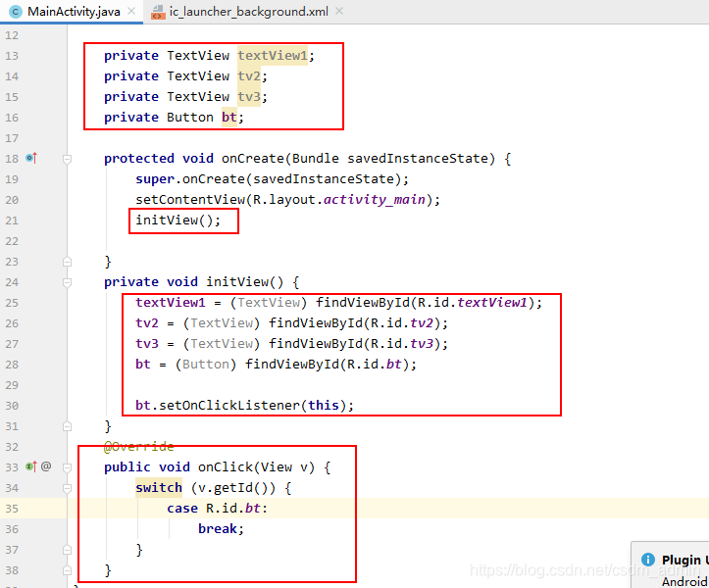Image resolution: width=709 pixels, height=588 pixels.
Task: Click the initView method declaration on line 24
Action: 244,281
